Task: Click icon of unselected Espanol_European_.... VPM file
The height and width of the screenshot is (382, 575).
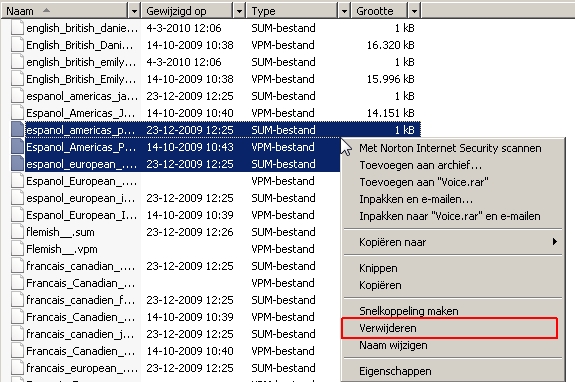Action: tap(17, 181)
